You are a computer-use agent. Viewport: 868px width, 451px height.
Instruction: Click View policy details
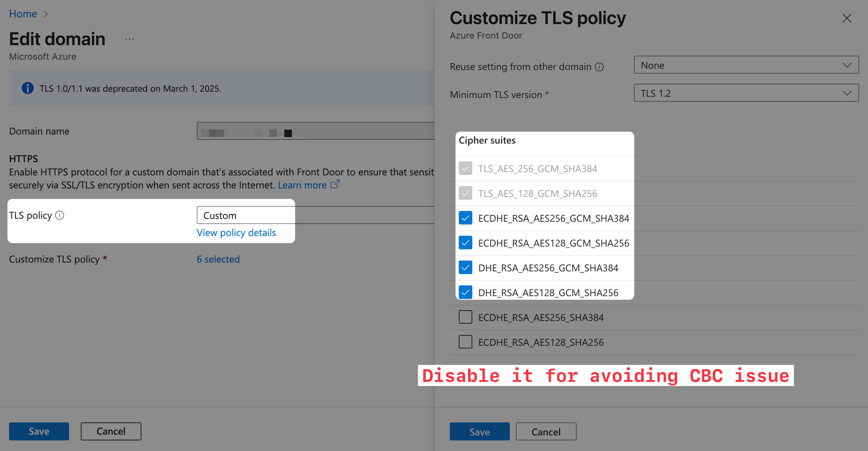[236, 232]
